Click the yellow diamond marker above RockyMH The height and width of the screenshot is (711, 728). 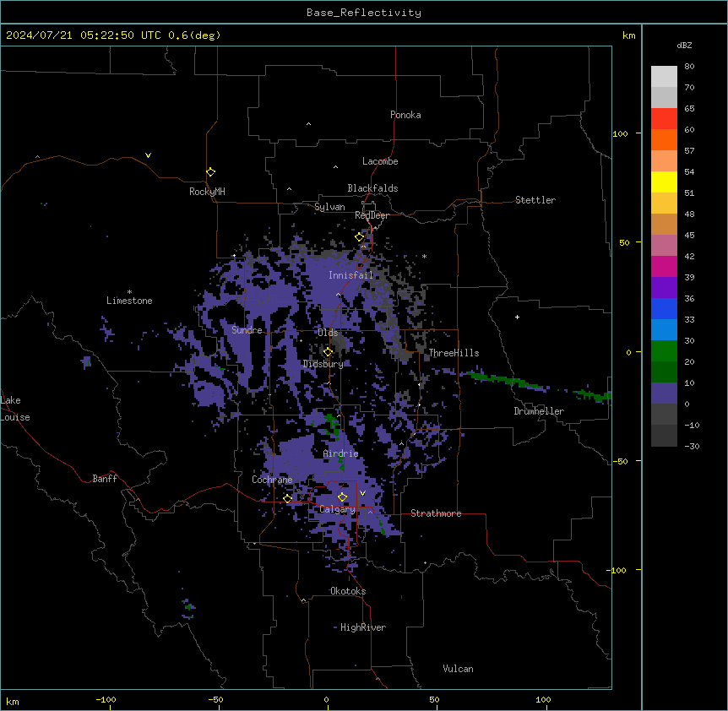210,172
